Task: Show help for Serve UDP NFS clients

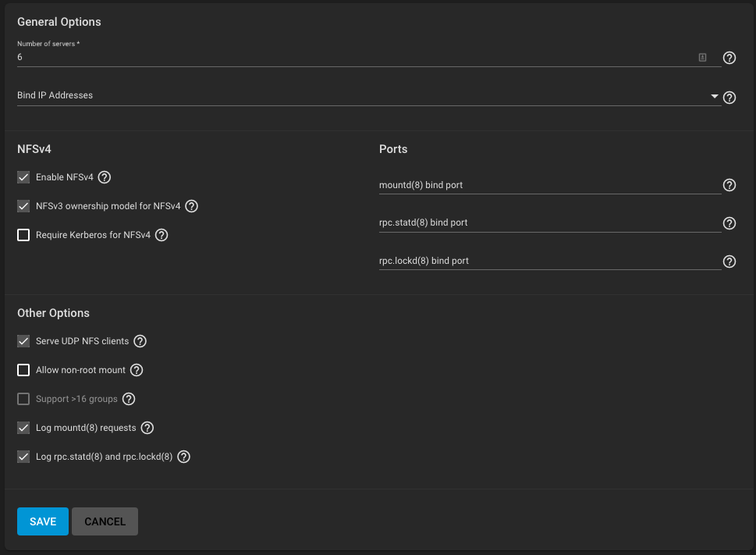Action: pos(140,341)
